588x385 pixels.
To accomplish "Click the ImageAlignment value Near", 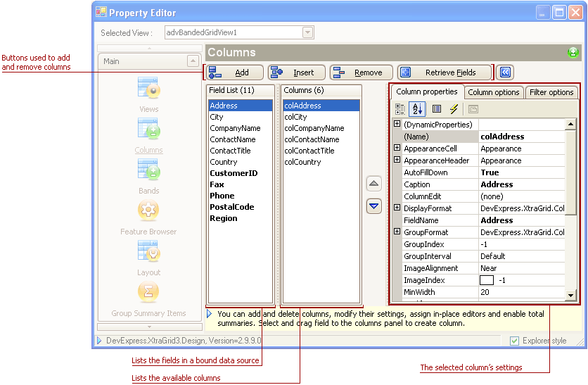I will pos(522,268).
